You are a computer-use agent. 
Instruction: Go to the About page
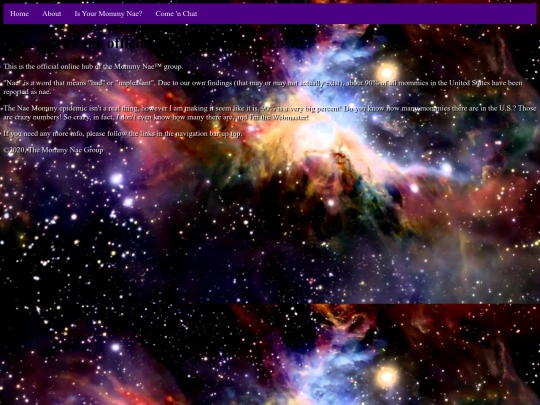pos(52,14)
